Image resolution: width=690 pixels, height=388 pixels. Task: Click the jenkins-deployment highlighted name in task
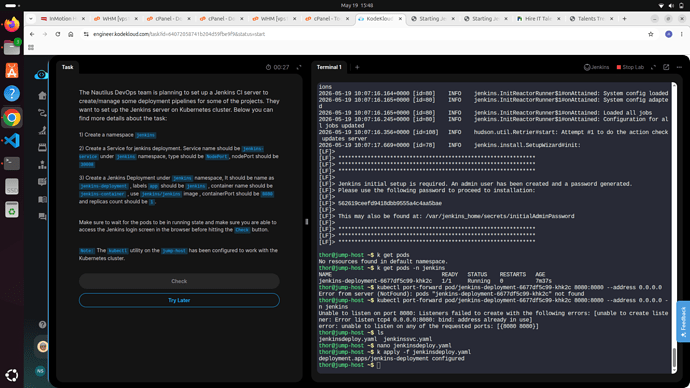(104, 186)
